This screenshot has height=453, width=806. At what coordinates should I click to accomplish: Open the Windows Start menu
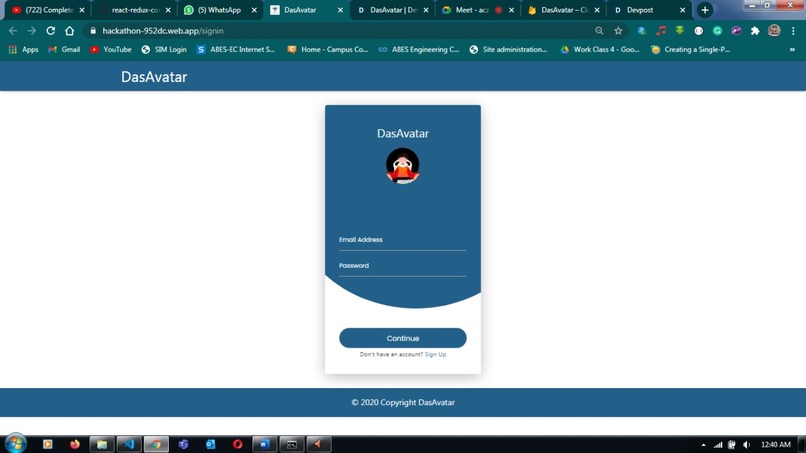point(15,443)
